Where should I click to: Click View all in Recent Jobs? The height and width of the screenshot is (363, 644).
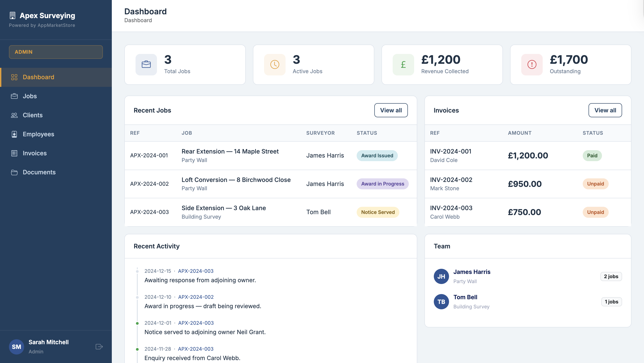(x=391, y=110)
